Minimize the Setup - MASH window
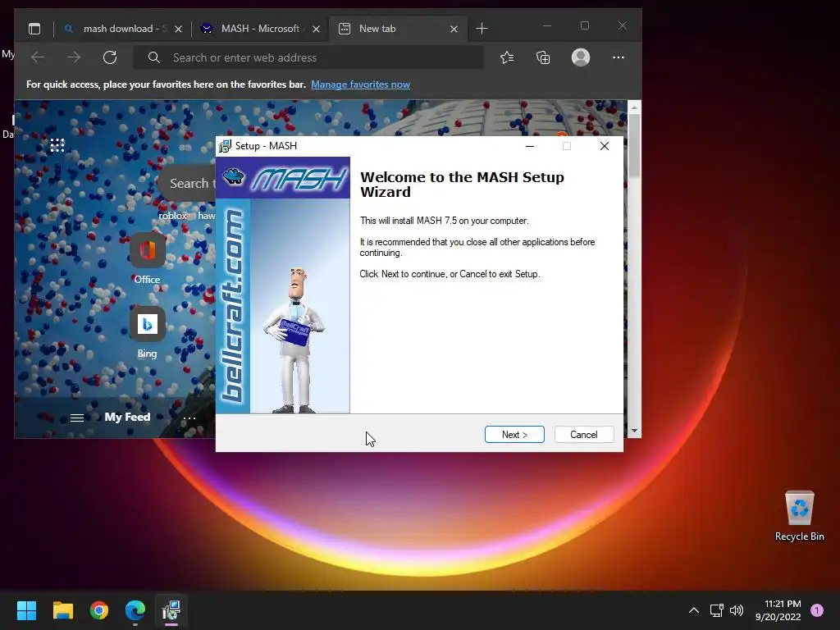The image size is (840, 630). [530, 146]
